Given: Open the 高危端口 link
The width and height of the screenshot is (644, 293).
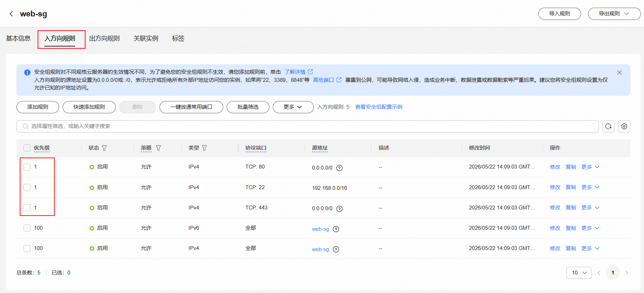Looking at the screenshot, I should click(x=324, y=80).
